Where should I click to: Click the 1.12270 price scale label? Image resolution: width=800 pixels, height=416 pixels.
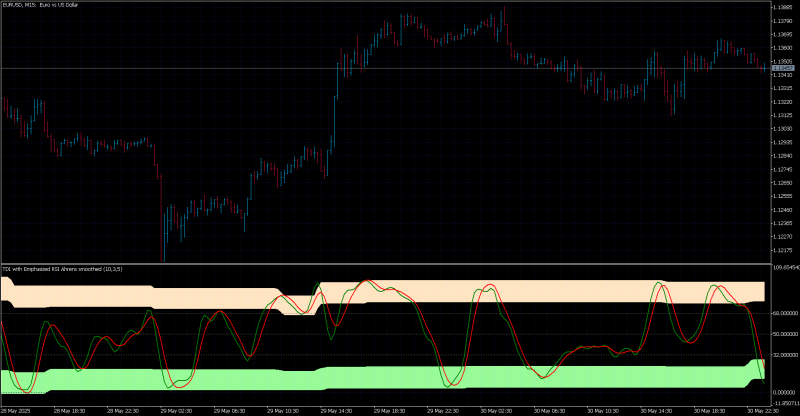[x=783, y=237]
